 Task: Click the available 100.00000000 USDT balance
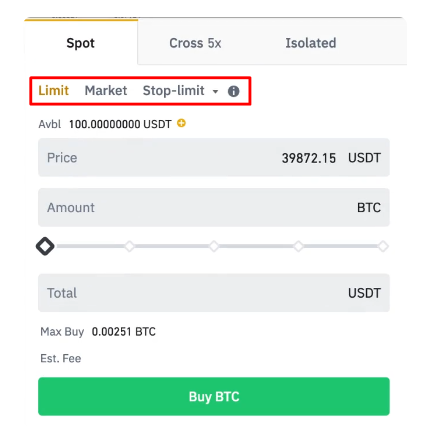pos(120,124)
